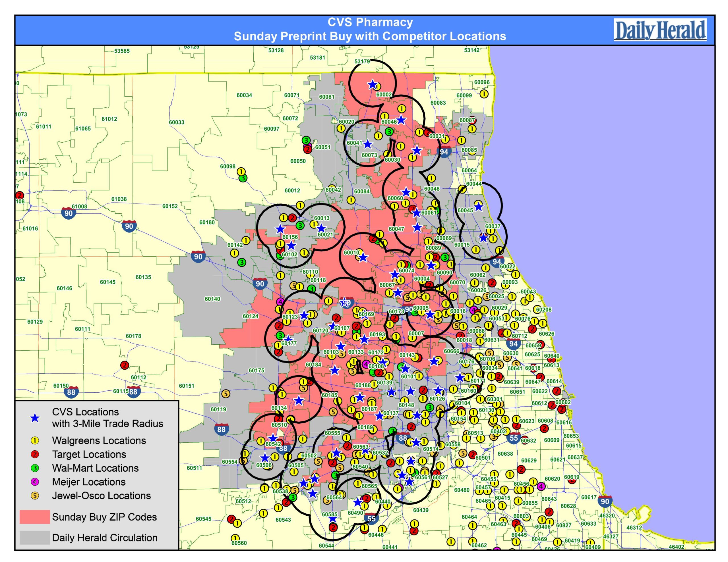Click the orange Jewel-Osco legend marker
The width and height of the screenshot is (728, 562).
tap(35, 496)
